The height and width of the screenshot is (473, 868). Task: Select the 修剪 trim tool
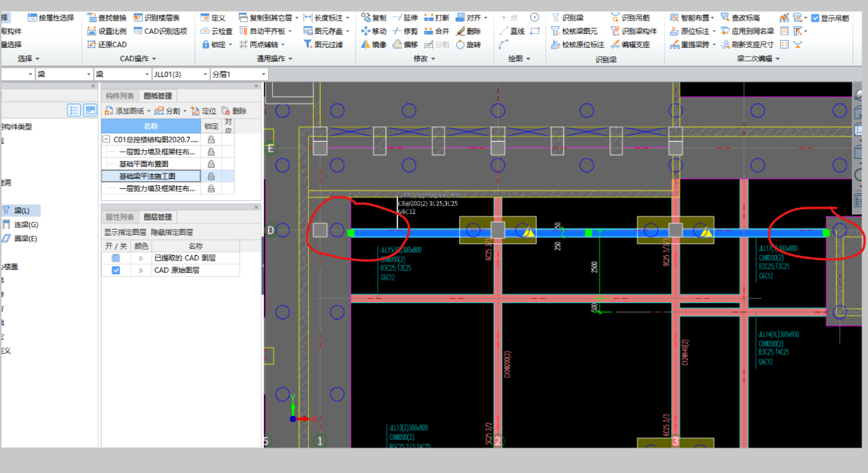(x=405, y=31)
